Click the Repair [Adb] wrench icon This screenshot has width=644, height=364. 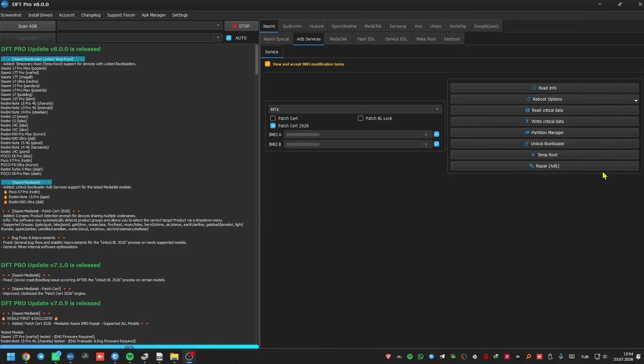click(x=532, y=166)
